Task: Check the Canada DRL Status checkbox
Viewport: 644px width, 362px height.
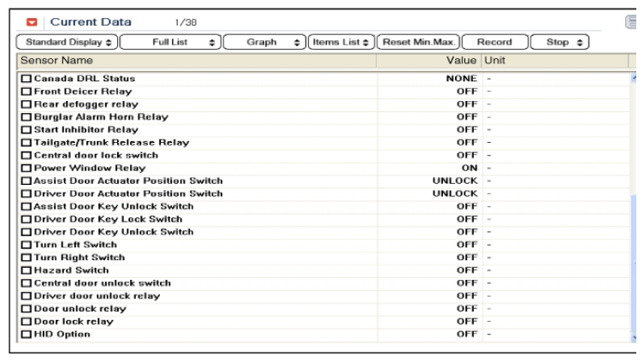Action: click(27, 79)
